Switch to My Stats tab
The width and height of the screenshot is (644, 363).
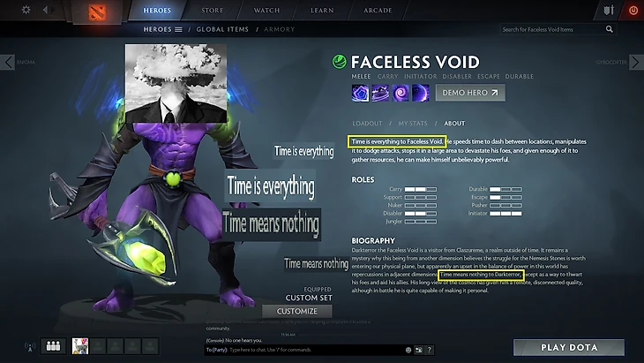(413, 124)
